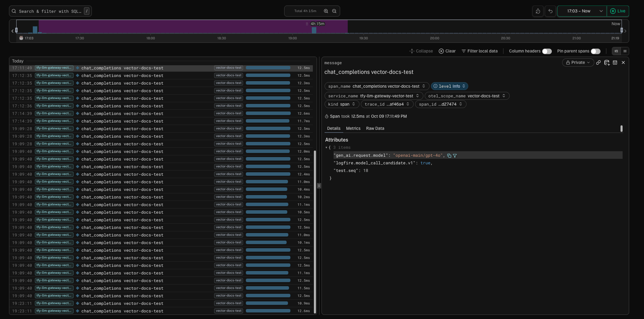Open trace_id chip dropdown
Viewport: 644px width, 319px height.
click(387, 104)
